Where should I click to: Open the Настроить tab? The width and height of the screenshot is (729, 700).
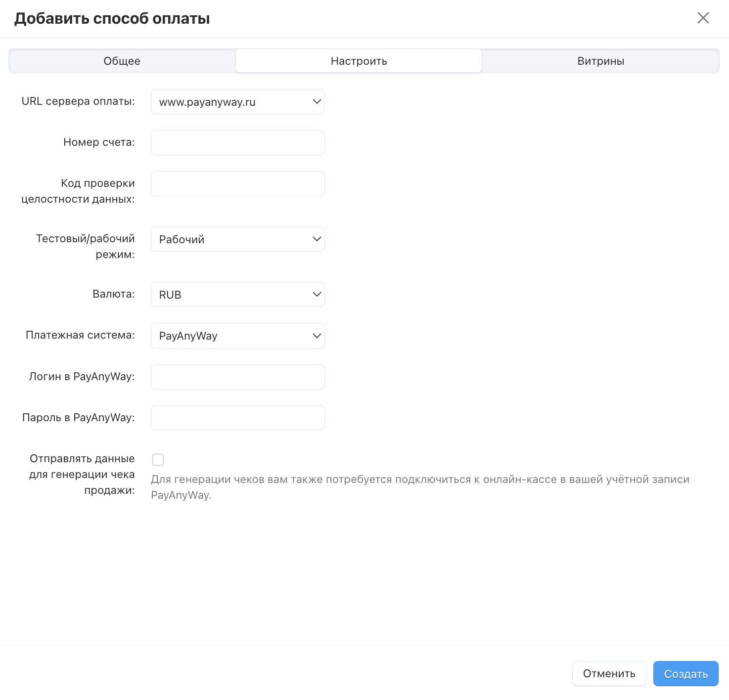pyautogui.click(x=359, y=61)
